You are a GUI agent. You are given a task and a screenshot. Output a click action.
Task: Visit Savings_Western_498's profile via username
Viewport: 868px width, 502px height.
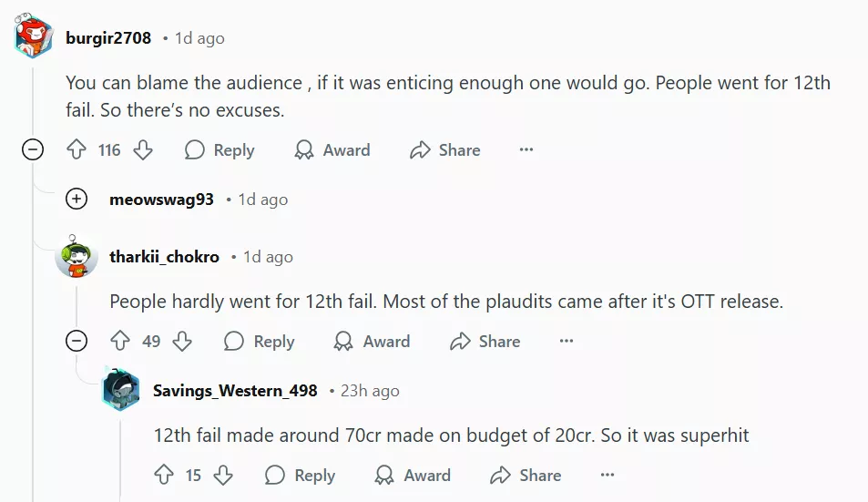pos(235,391)
